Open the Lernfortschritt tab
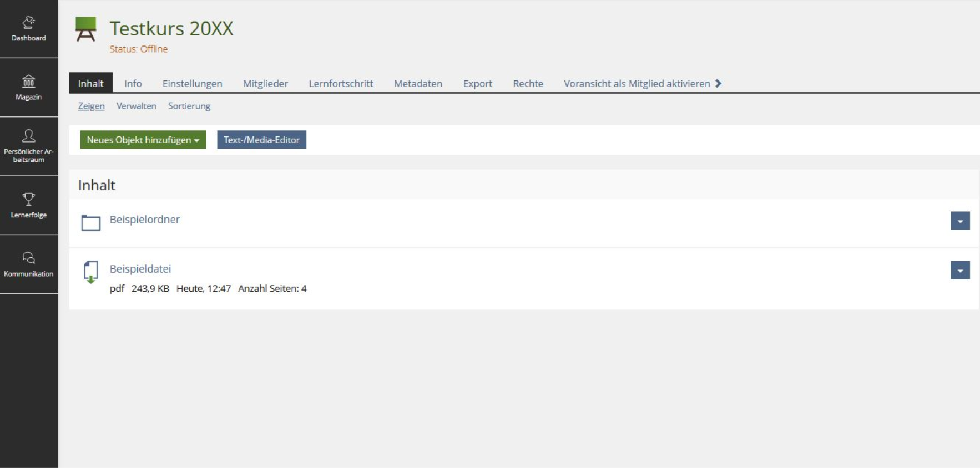The width and height of the screenshot is (980, 468). (341, 83)
